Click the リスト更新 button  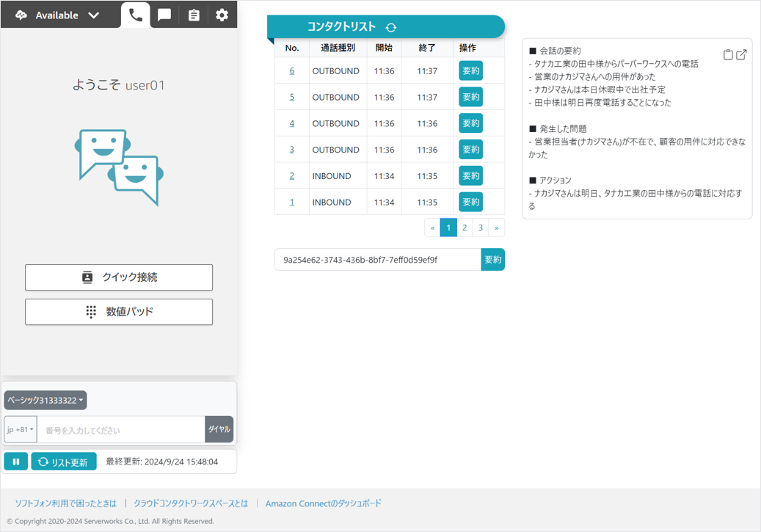[64, 462]
